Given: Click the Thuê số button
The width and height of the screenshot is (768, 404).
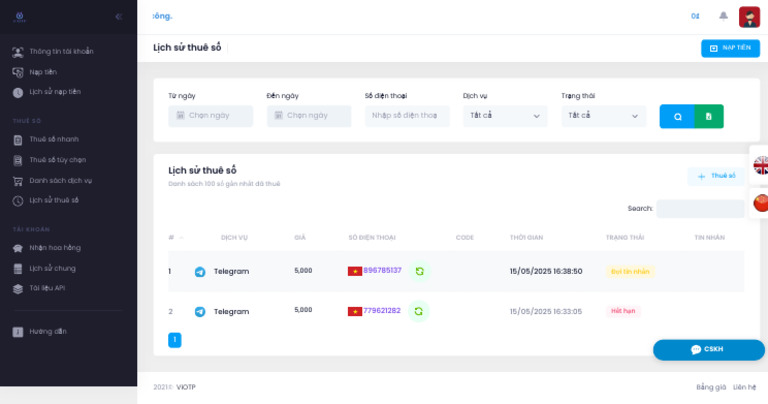Looking at the screenshot, I should (716, 176).
